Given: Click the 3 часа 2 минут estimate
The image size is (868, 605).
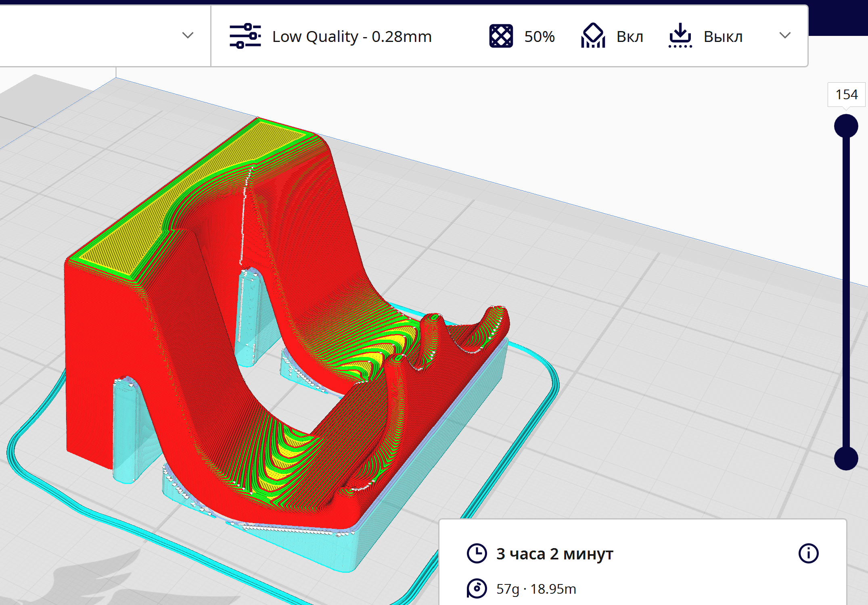Looking at the screenshot, I should pyautogui.click(x=554, y=554).
